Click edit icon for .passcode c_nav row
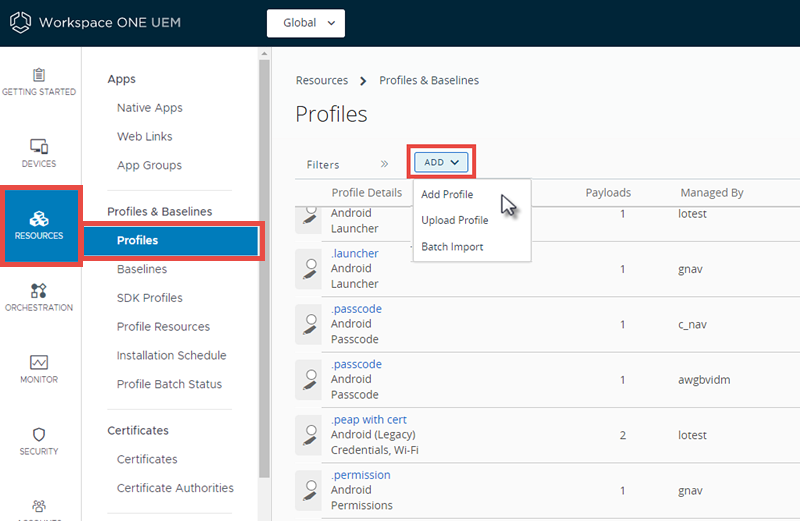Image resolution: width=800 pixels, height=521 pixels. [x=309, y=325]
